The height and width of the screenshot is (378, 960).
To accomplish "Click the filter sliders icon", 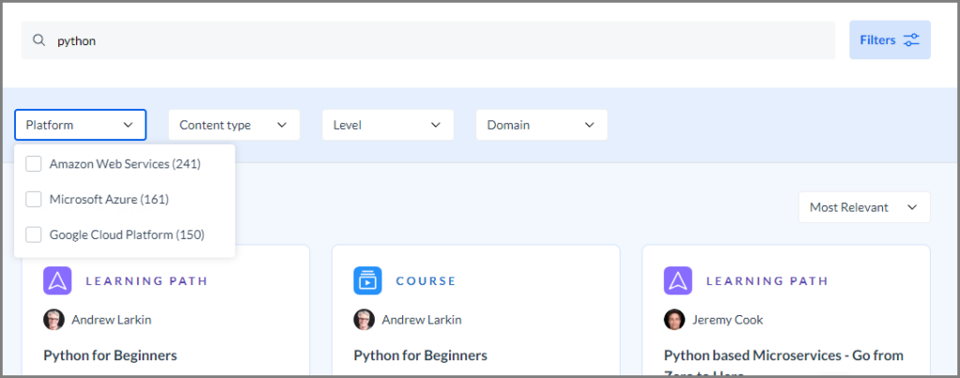I will pos(912,40).
